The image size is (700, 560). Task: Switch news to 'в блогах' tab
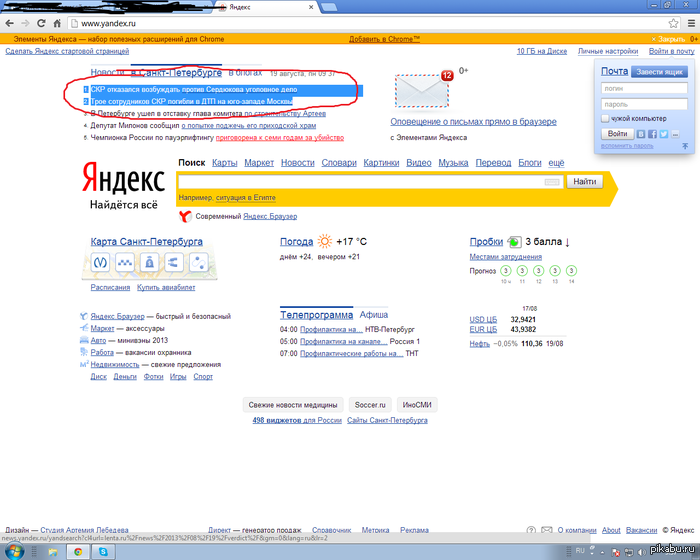coord(245,72)
